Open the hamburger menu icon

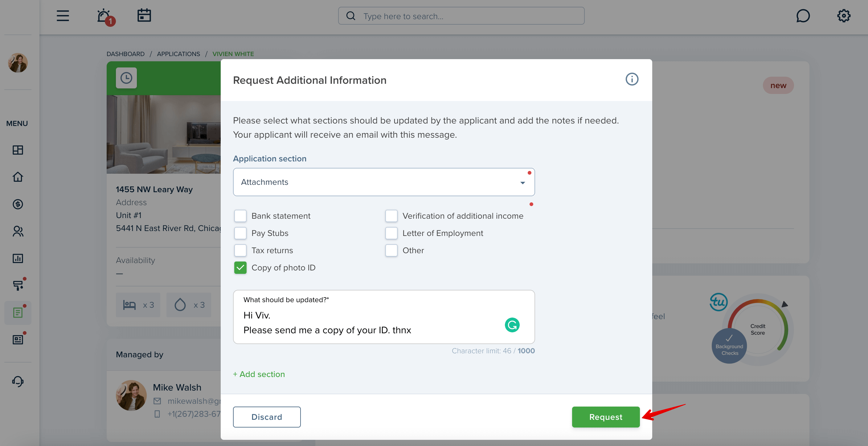[63, 16]
